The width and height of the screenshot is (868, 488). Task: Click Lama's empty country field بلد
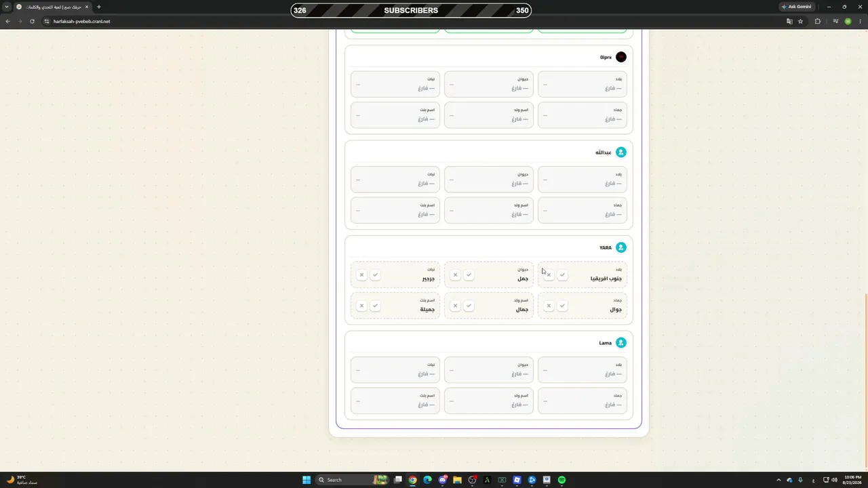pos(583,370)
